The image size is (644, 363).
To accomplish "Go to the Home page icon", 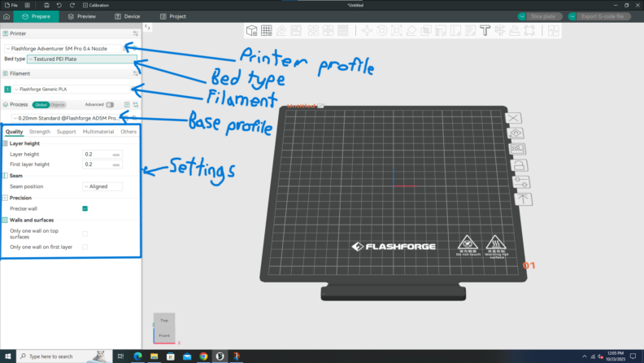I will click(7, 16).
